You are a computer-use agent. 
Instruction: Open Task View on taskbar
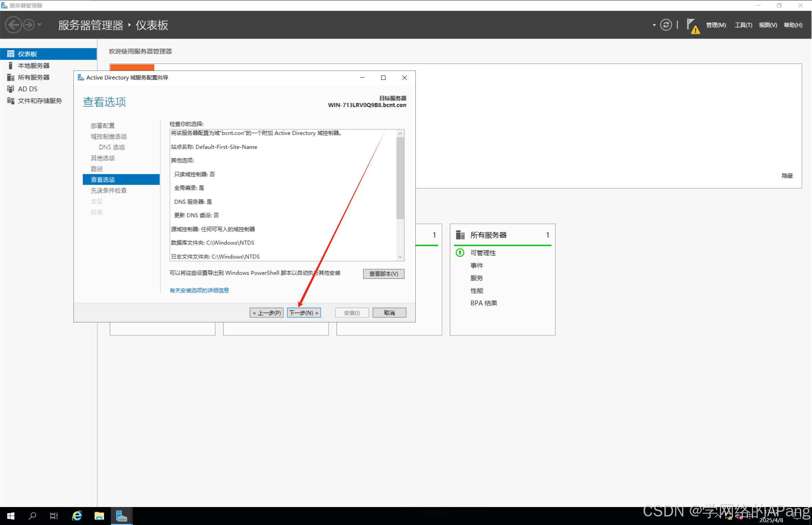(54, 516)
